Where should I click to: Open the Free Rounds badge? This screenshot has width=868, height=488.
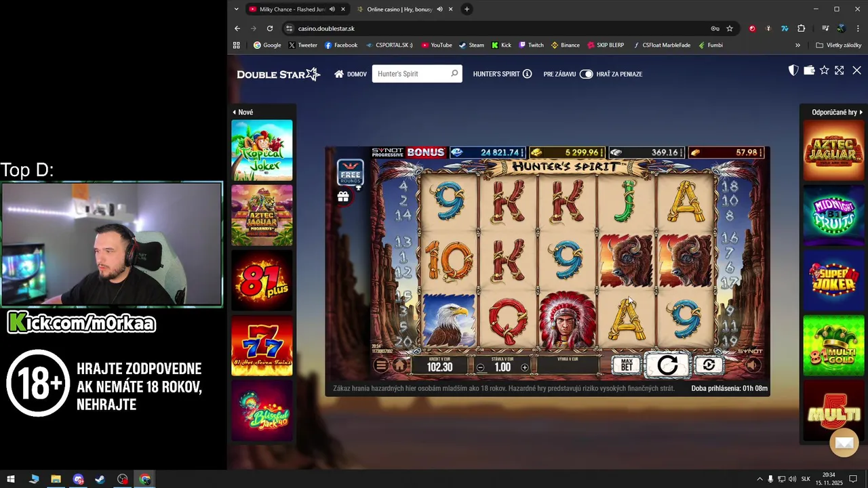(351, 173)
